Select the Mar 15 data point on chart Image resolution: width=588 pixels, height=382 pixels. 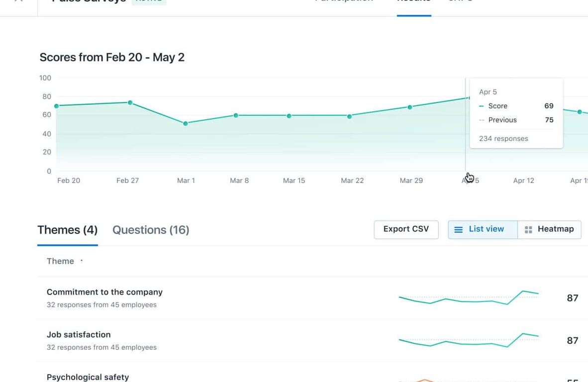point(289,116)
